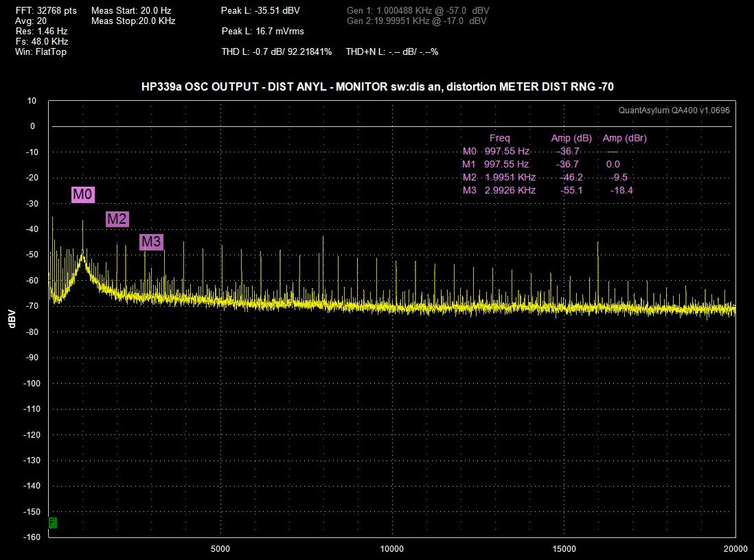Click the M2 row 1.9951 KHz entry

point(510,177)
